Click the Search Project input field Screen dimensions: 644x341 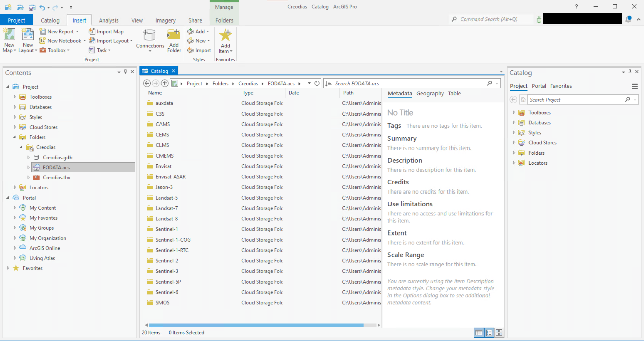[578, 99]
